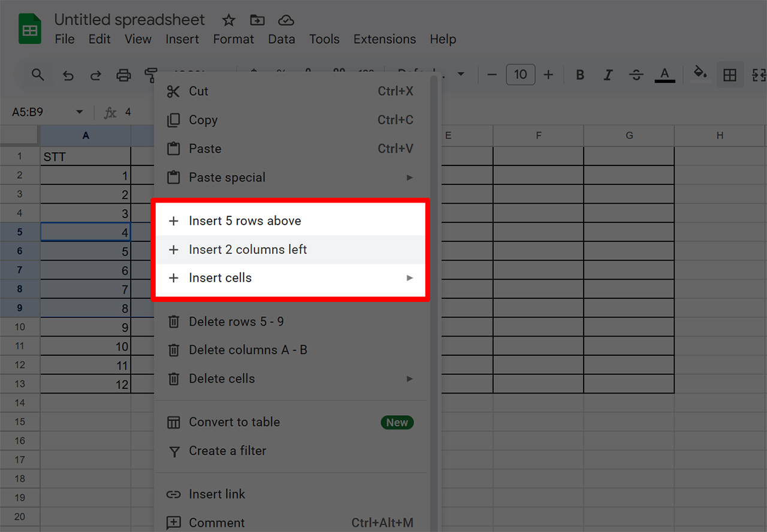
Task: Open the Print icon
Action: (x=123, y=75)
